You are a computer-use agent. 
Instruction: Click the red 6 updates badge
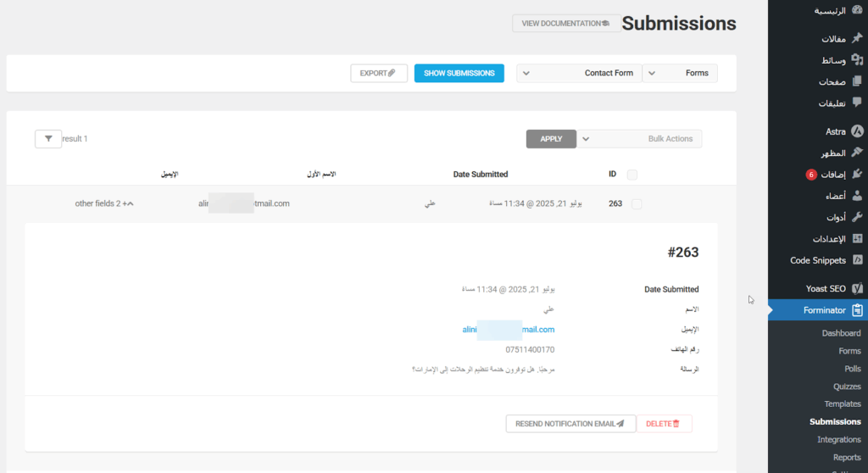click(x=811, y=175)
